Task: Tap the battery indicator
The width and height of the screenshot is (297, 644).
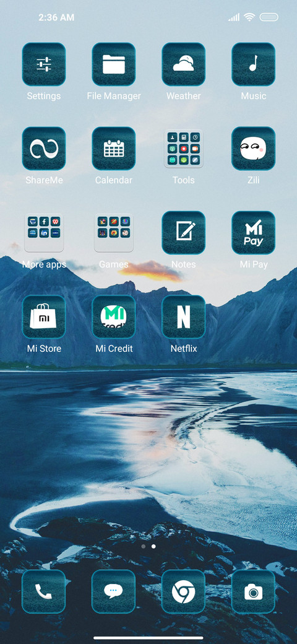Action: (x=269, y=17)
